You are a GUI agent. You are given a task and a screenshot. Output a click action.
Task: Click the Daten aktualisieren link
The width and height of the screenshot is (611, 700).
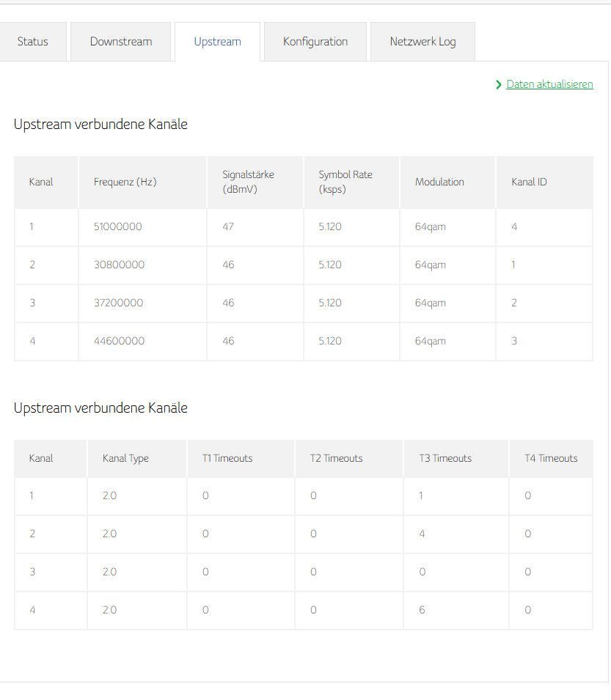click(x=549, y=84)
